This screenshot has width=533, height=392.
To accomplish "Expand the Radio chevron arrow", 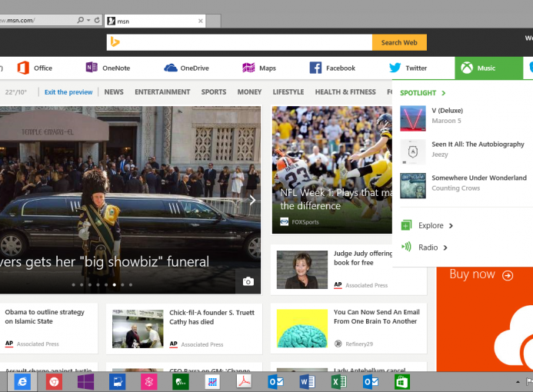I will click(445, 247).
